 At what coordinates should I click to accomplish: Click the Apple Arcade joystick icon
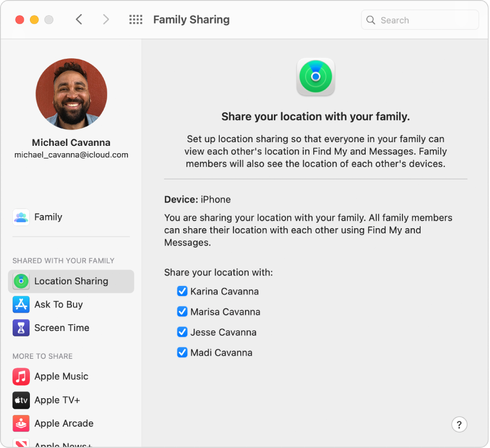[21, 424]
